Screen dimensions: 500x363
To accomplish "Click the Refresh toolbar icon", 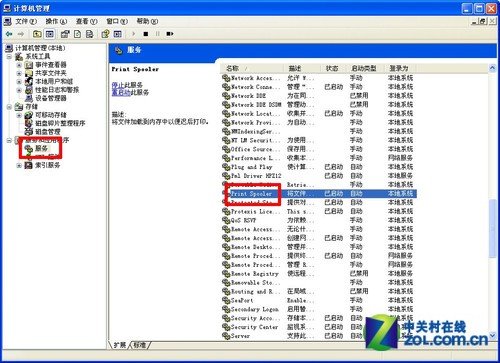I will pyautogui.click(x=77, y=34).
